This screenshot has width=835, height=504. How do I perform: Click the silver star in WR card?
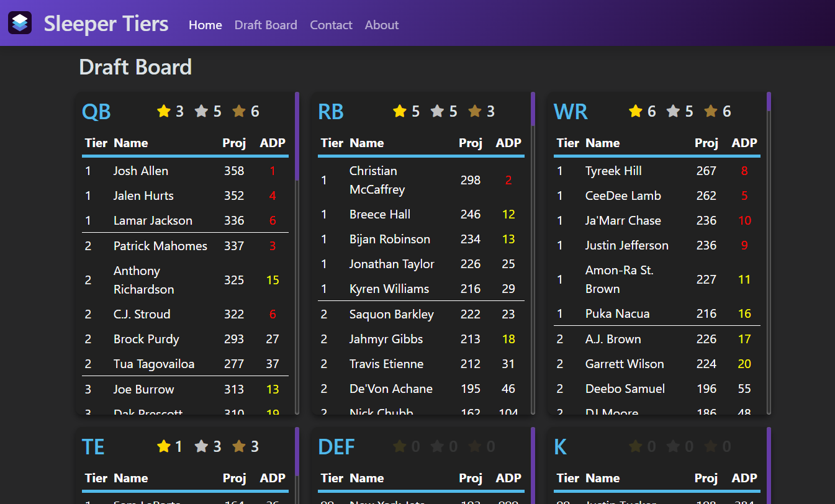pos(673,111)
